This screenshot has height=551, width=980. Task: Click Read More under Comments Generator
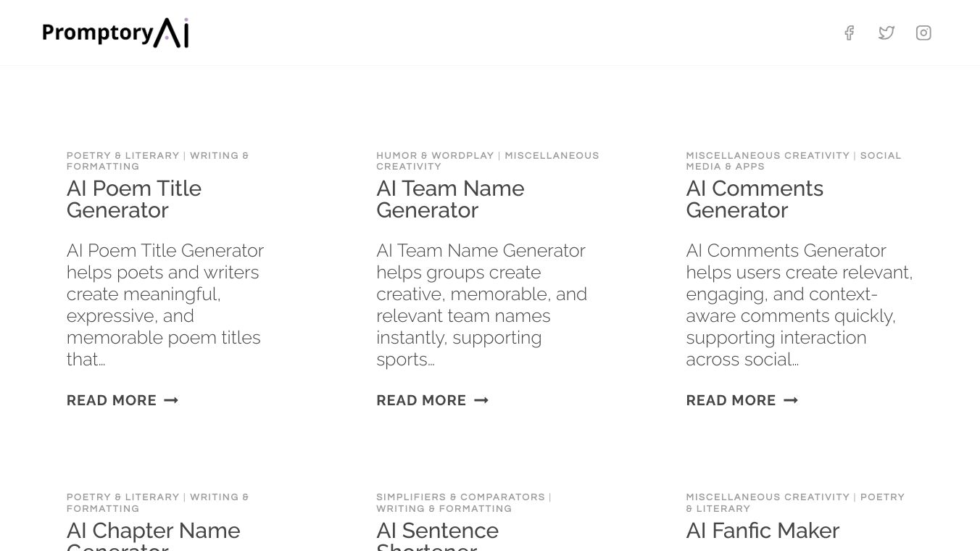pos(731,400)
